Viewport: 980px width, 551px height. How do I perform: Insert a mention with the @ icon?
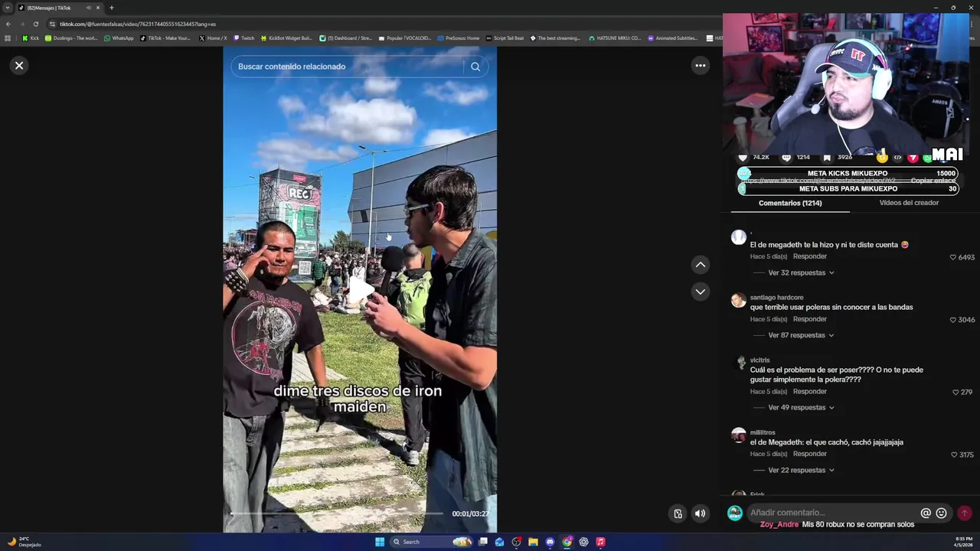(926, 514)
